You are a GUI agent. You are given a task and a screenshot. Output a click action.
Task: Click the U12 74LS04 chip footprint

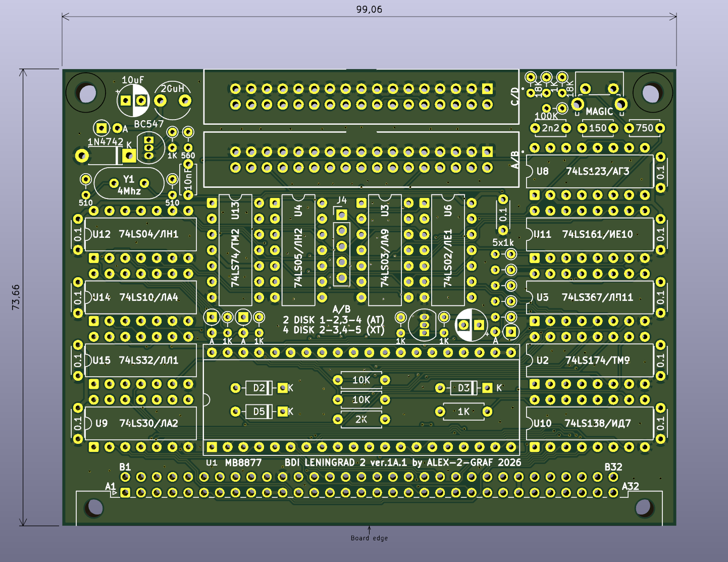click(x=140, y=234)
